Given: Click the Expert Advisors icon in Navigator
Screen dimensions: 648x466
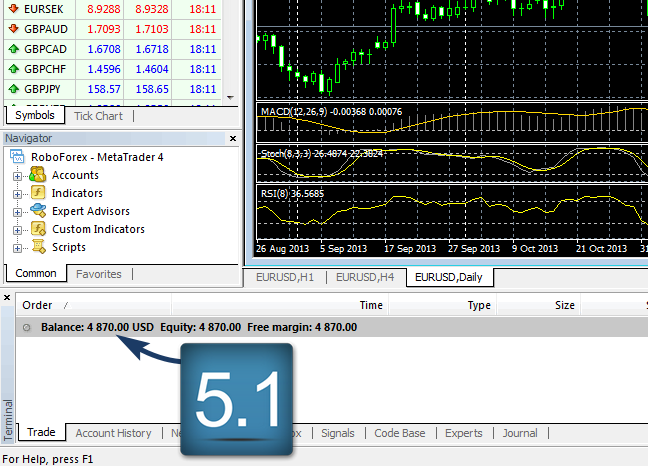Looking at the screenshot, I should point(38,211).
